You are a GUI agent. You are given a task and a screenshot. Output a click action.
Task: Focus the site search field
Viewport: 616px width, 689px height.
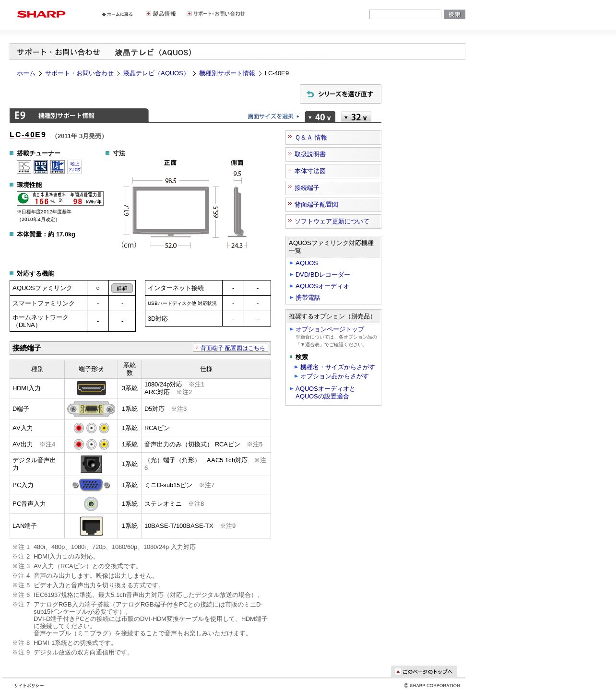pyautogui.click(x=405, y=14)
